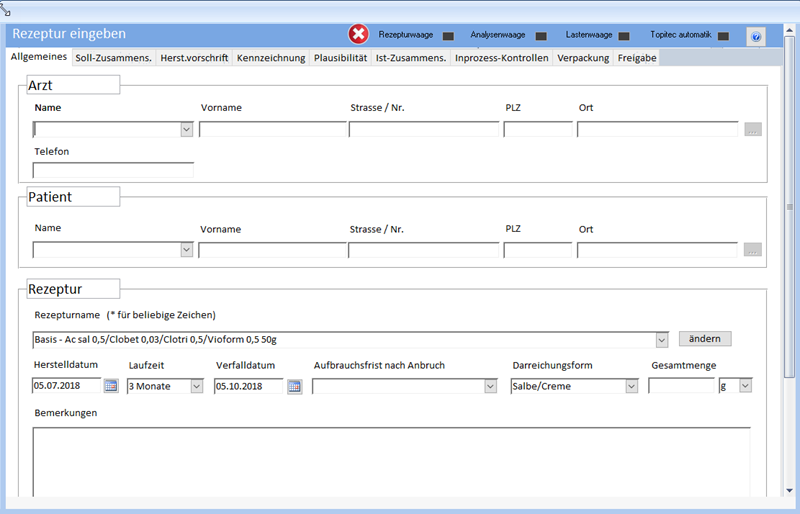Click the vertical scrollbar on the right

789,208
